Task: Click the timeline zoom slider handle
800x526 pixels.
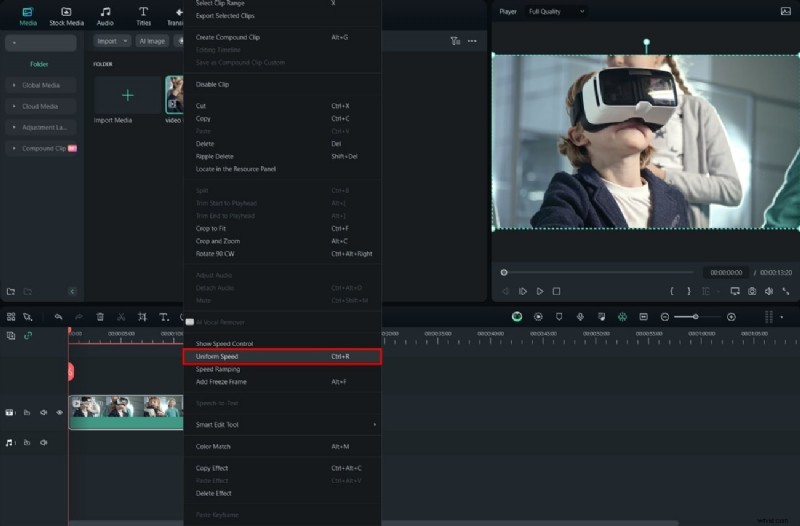Action: point(695,317)
